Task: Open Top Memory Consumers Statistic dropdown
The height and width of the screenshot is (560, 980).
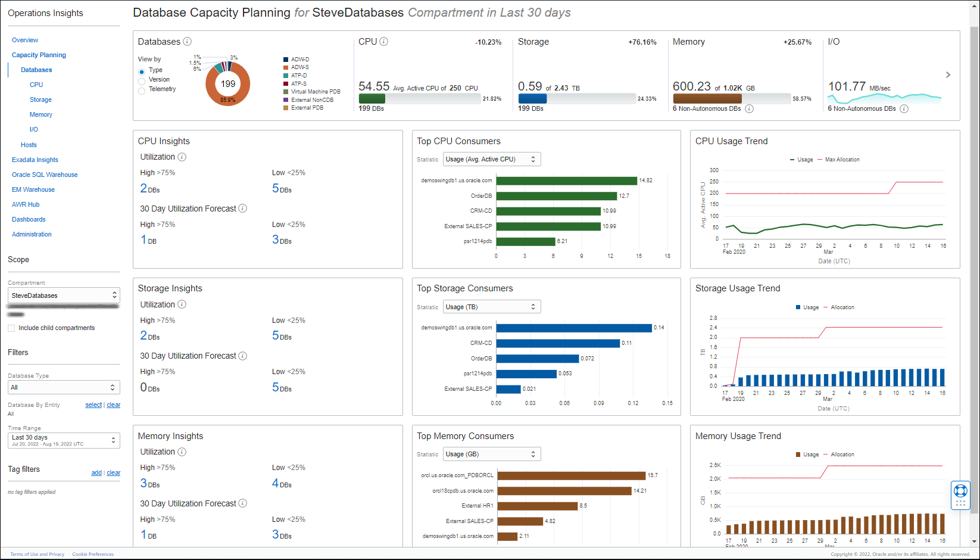Action: (x=491, y=454)
